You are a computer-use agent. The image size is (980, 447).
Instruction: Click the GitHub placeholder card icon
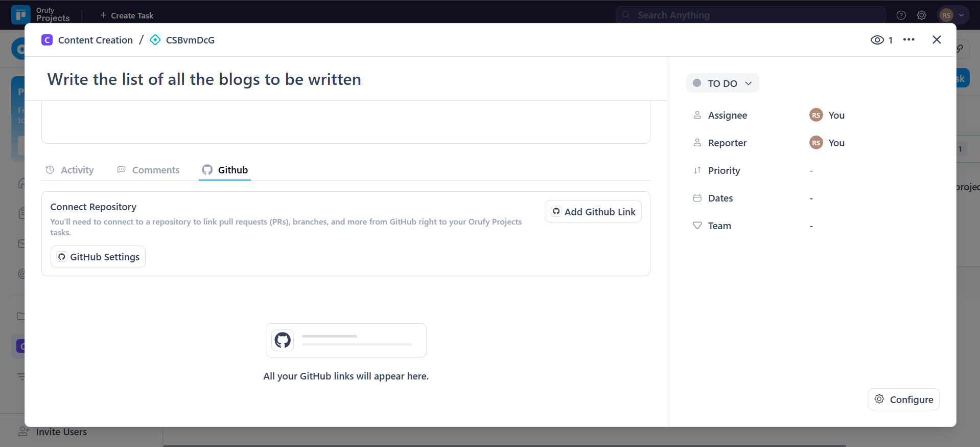click(283, 340)
